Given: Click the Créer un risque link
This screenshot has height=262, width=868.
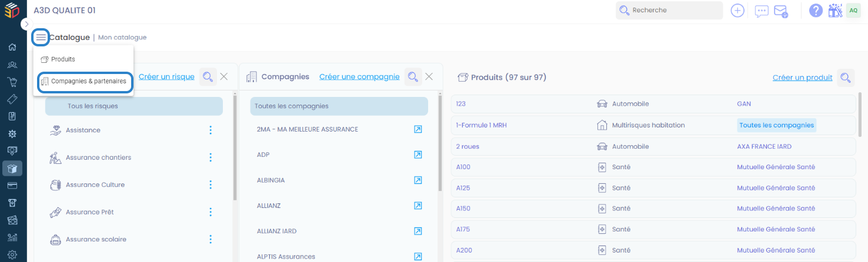Looking at the screenshot, I should 167,77.
